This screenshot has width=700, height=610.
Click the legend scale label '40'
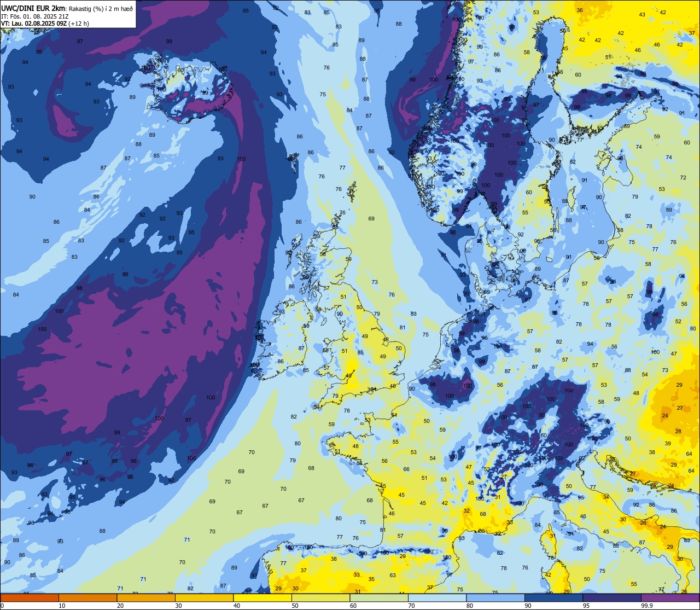[237, 606]
